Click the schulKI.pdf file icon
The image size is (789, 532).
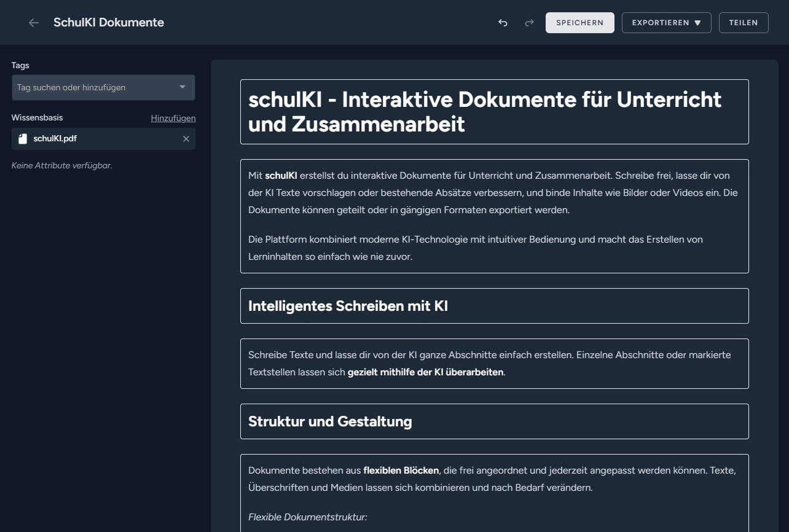tap(23, 139)
